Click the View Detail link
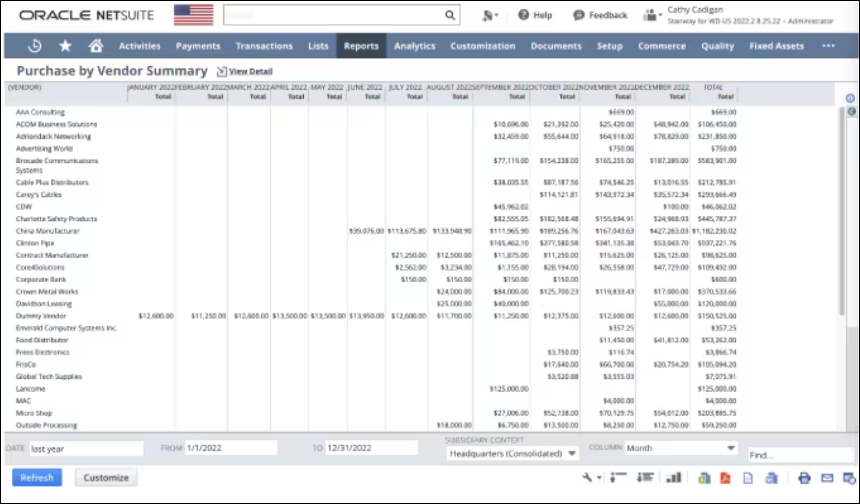 251,71
